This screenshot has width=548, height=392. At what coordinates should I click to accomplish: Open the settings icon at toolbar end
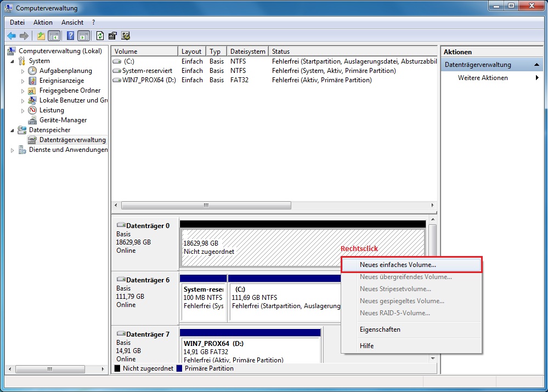click(126, 36)
